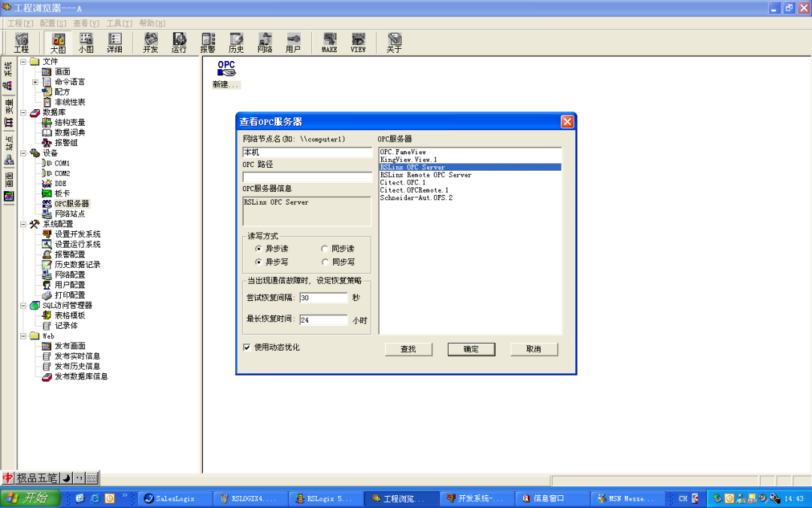Image resolution: width=812 pixels, height=508 pixels.
Task: Click the 最长恢复时间 input field
Action: pyautogui.click(x=323, y=320)
